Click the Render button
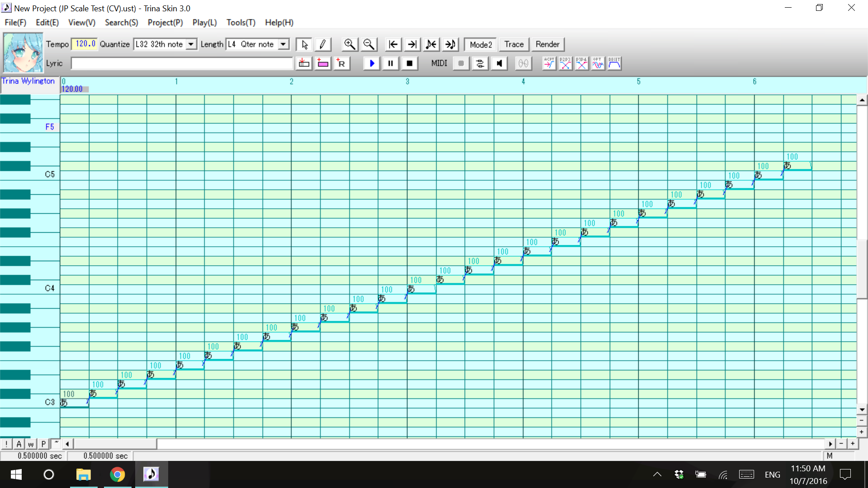This screenshot has width=868, height=488. 547,44
